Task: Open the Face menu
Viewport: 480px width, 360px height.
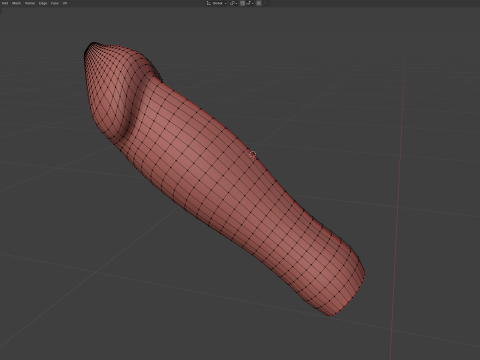Action: (55, 3)
